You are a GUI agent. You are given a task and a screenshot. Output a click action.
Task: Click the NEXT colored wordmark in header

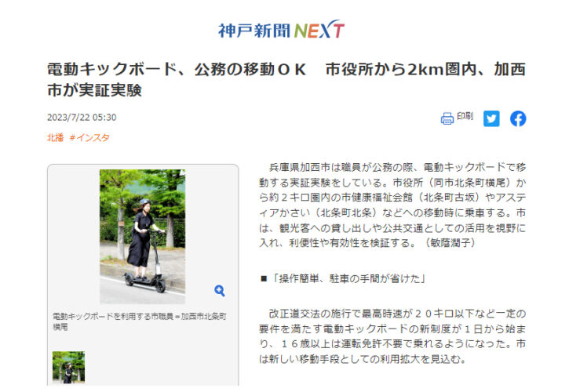click(x=319, y=30)
